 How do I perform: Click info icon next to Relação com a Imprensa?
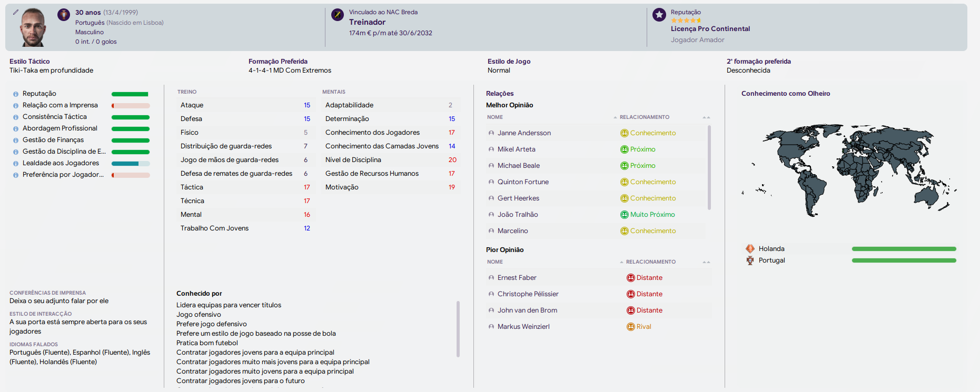tap(16, 106)
